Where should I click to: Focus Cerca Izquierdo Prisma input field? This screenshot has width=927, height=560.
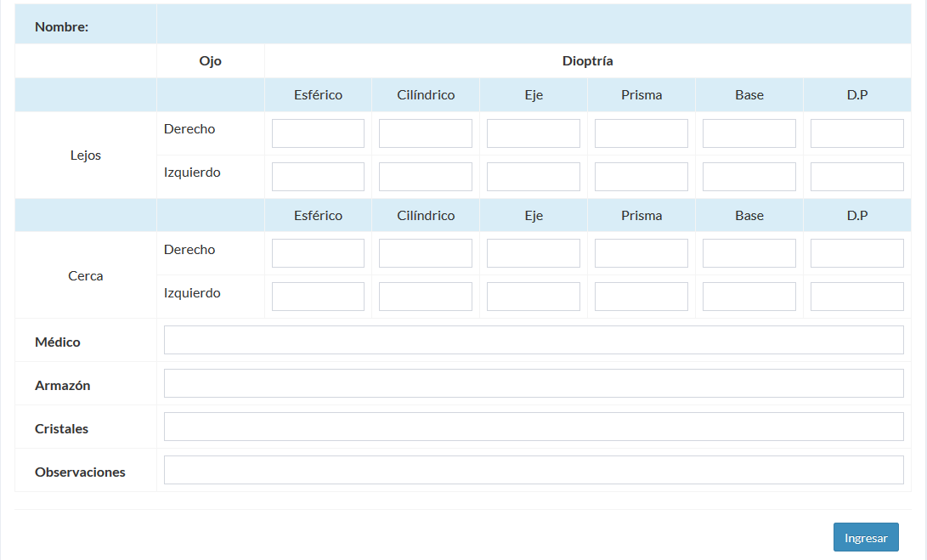point(642,297)
